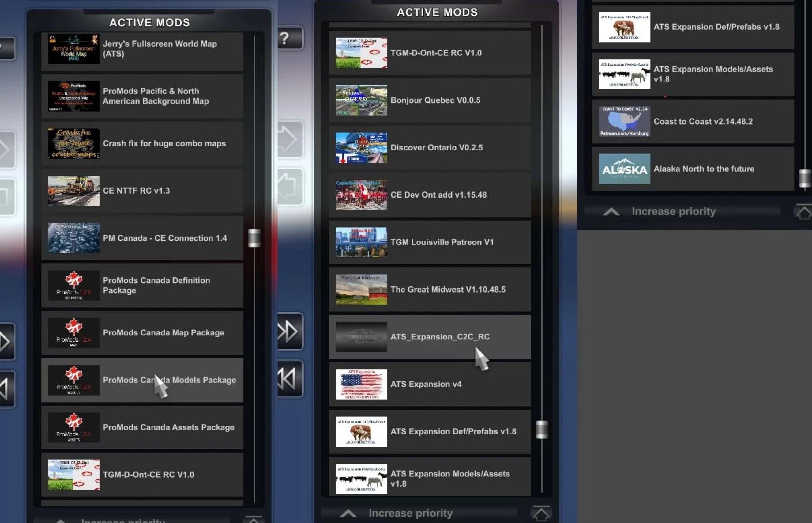This screenshot has height=523, width=812.
Task: Select ProMods Canada Models Package
Action: (169, 380)
